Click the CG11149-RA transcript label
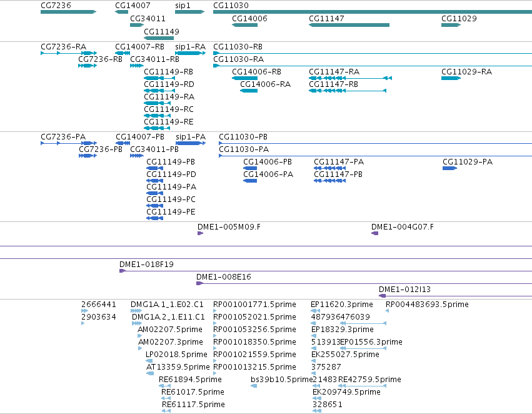 (x=169, y=97)
